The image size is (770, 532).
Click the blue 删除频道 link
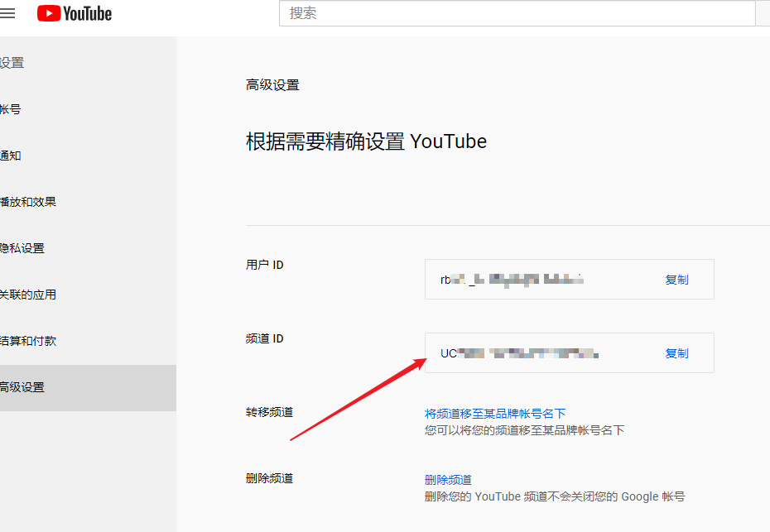tap(448, 480)
